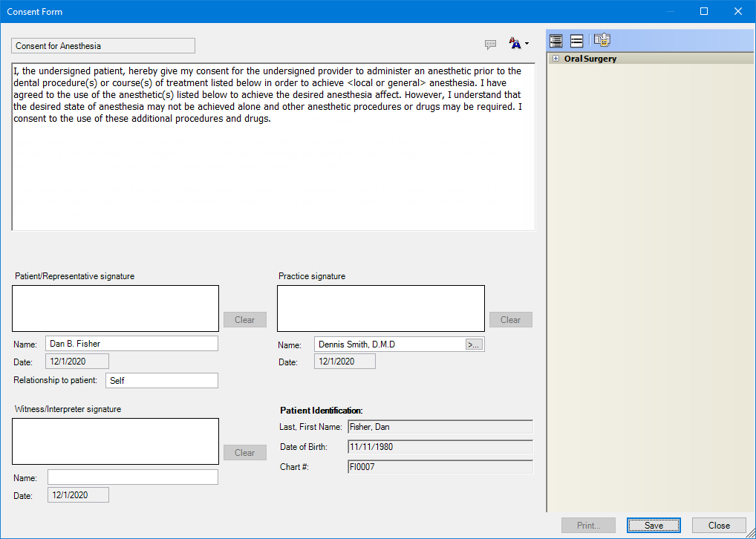Open the practice signer picker button
Image resolution: width=756 pixels, height=539 pixels.
click(473, 344)
